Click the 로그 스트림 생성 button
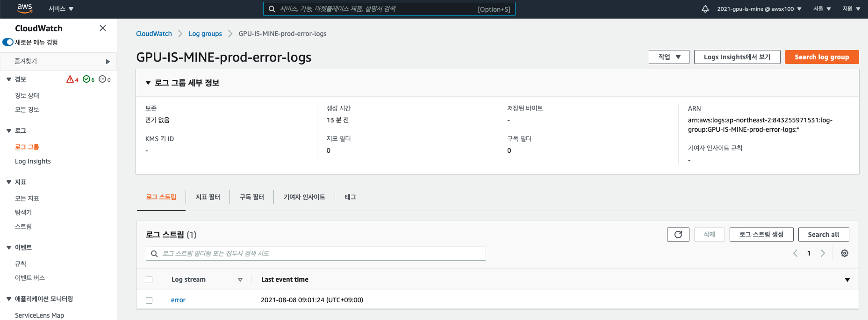This screenshot has height=320, width=868. click(x=761, y=235)
